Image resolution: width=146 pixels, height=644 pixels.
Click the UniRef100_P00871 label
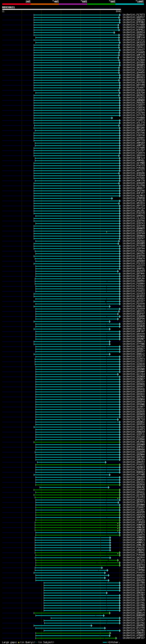tap(134, 464)
